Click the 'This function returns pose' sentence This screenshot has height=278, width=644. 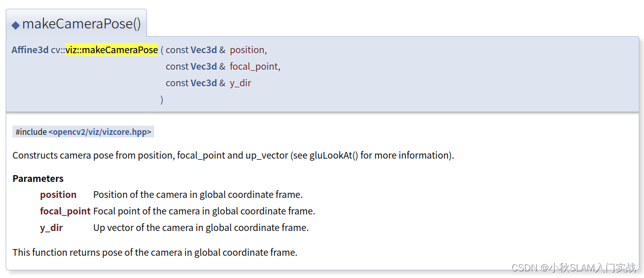click(x=155, y=253)
